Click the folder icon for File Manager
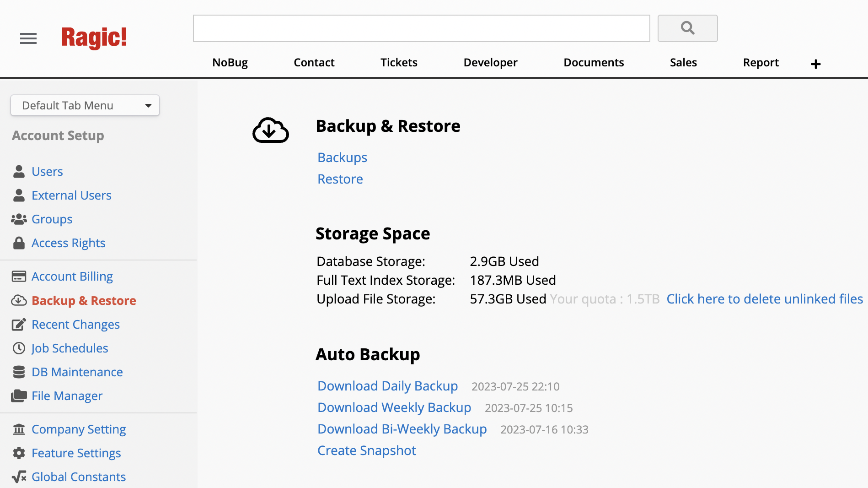The image size is (868, 488). 19,396
